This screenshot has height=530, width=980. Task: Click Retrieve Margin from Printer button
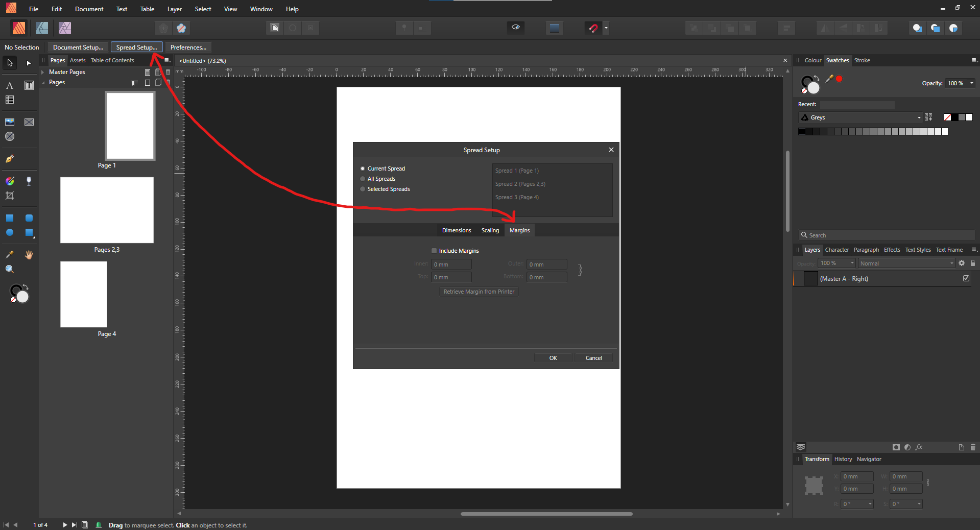point(479,292)
